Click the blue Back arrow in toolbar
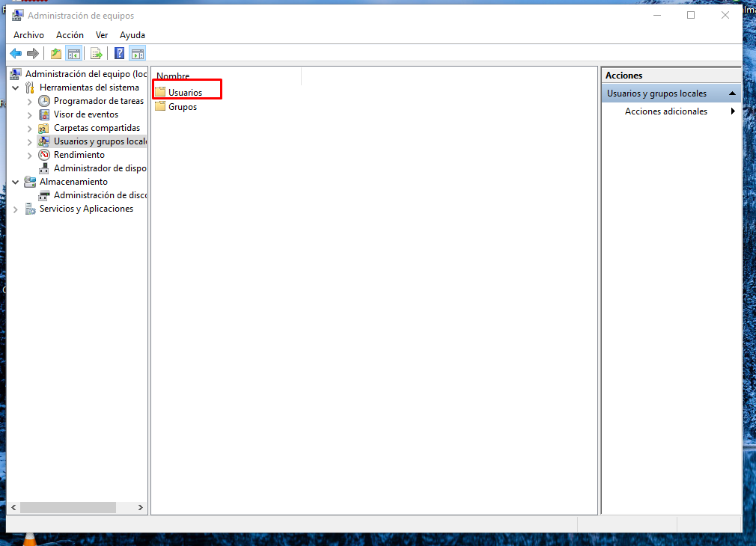 pyautogui.click(x=16, y=53)
